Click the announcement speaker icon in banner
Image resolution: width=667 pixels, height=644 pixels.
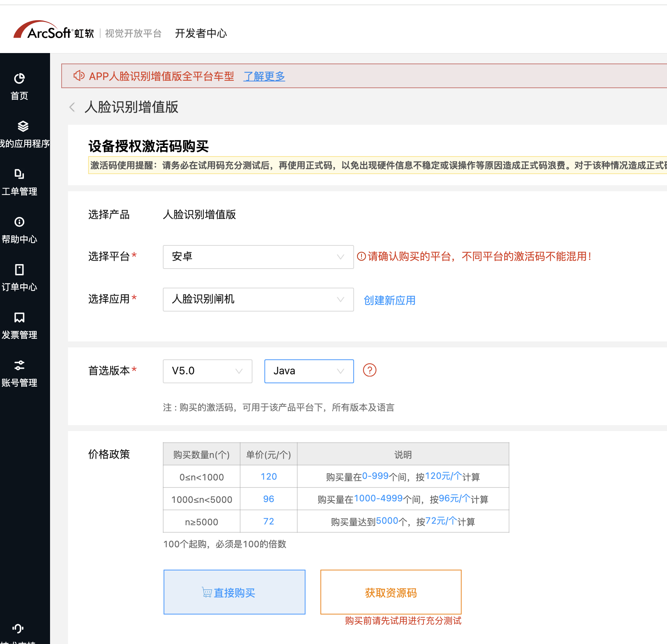coord(79,76)
